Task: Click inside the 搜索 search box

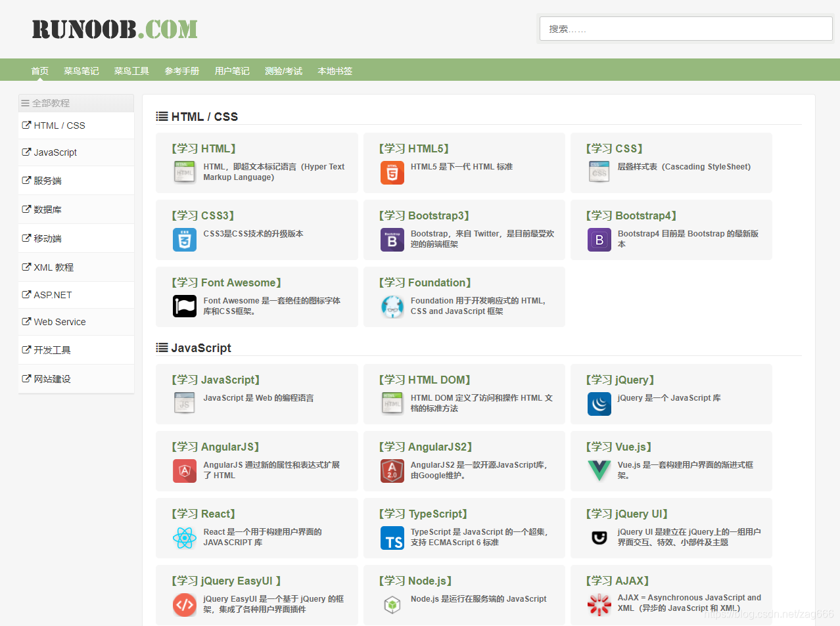Action: (686, 29)
